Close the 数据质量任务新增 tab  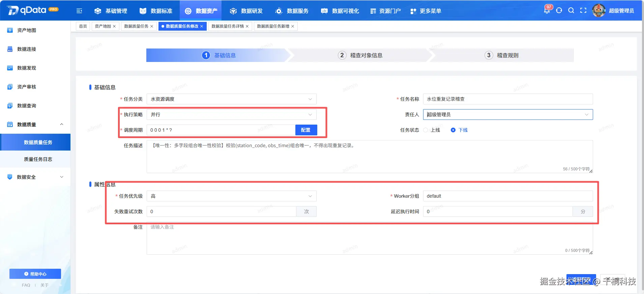pyautogui.click(x=293, y=26)
